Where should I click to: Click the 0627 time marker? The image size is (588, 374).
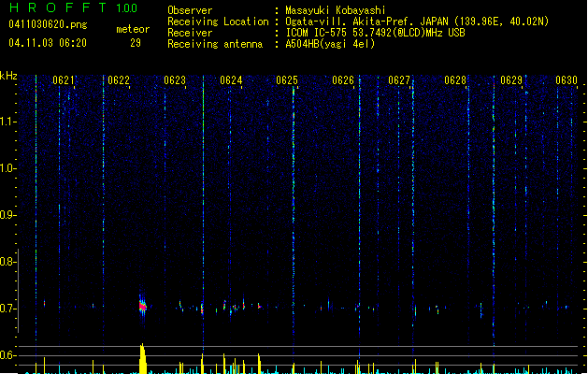399,80
